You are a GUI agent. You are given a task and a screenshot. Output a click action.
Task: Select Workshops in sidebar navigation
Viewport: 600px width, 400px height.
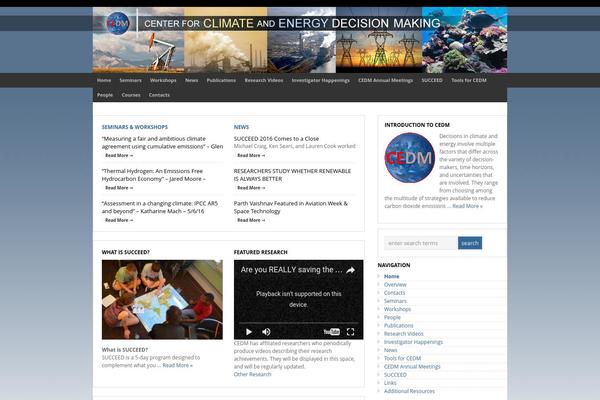click(398, 309)
